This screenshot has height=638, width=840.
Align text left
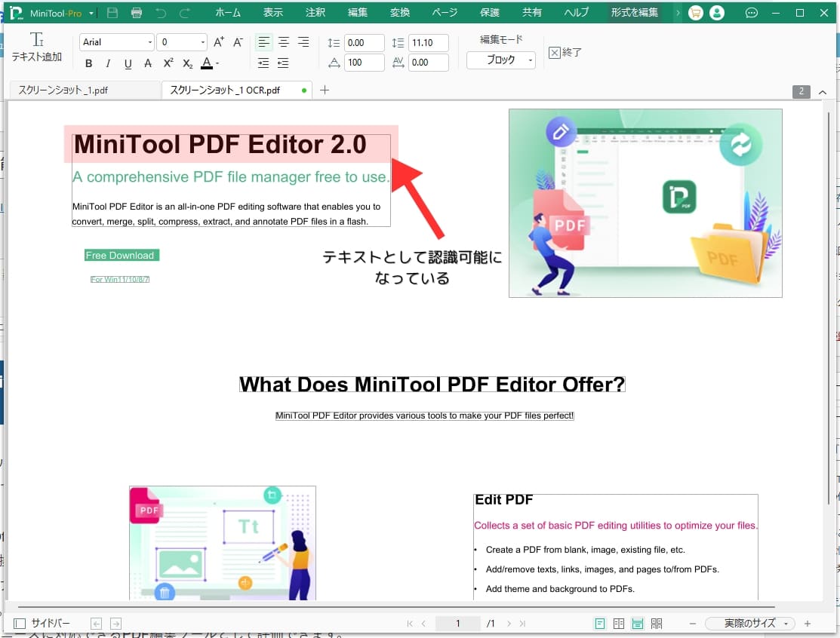263,42
